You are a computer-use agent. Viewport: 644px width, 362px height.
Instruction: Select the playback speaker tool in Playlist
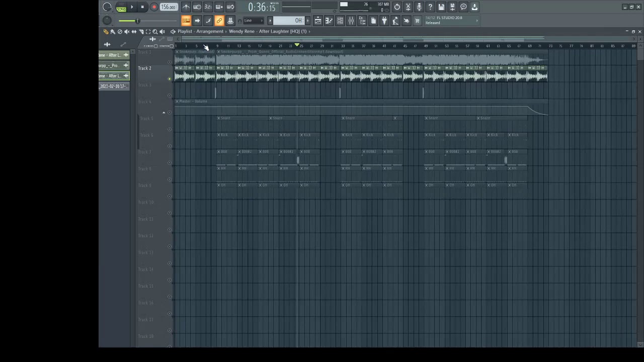tap(162, 31)
